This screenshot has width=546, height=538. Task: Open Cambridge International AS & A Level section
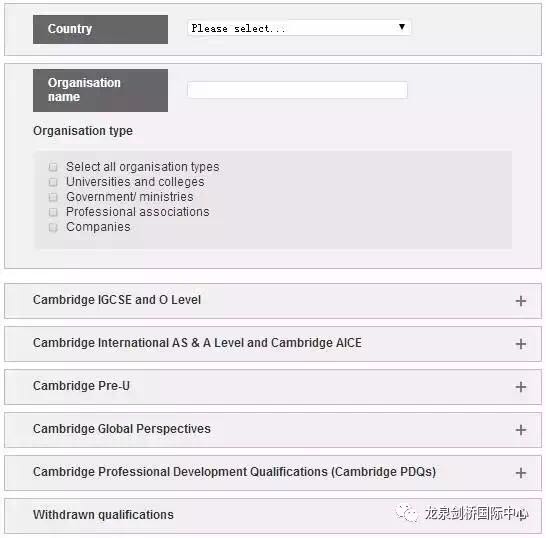coord(197,343)
